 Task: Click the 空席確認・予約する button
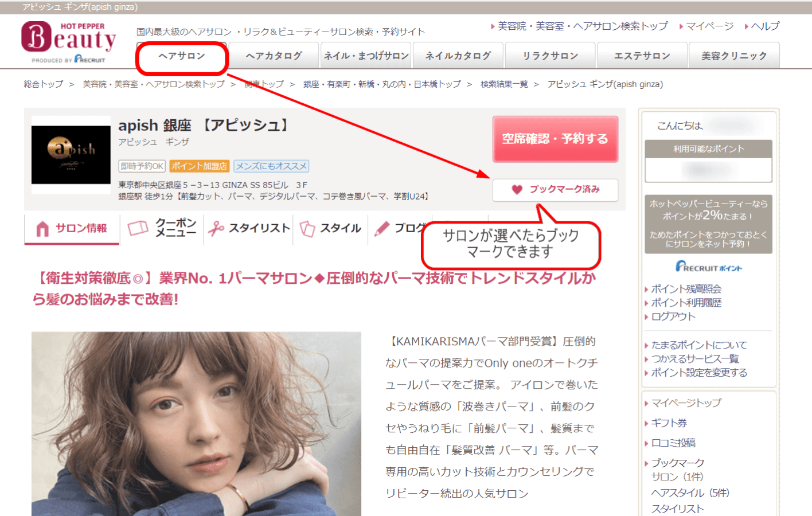coord(555,139)
